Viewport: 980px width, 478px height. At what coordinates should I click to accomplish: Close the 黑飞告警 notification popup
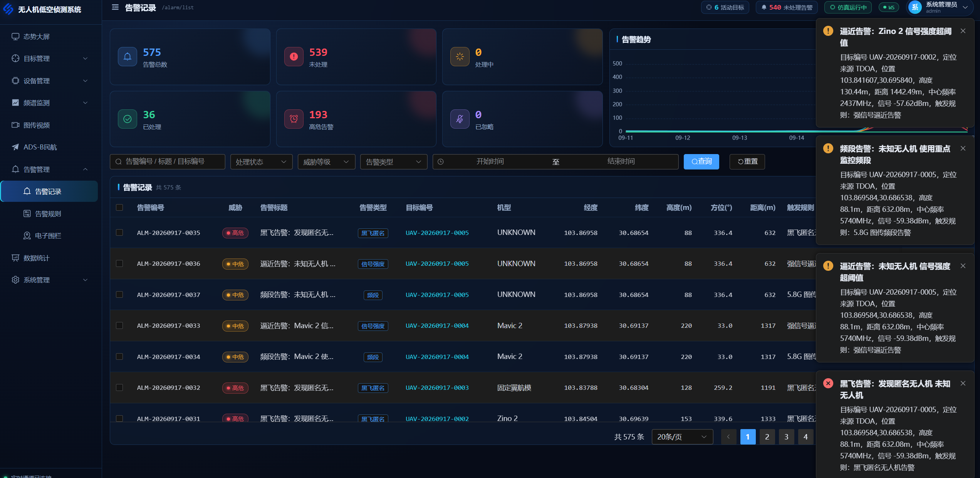963,384
